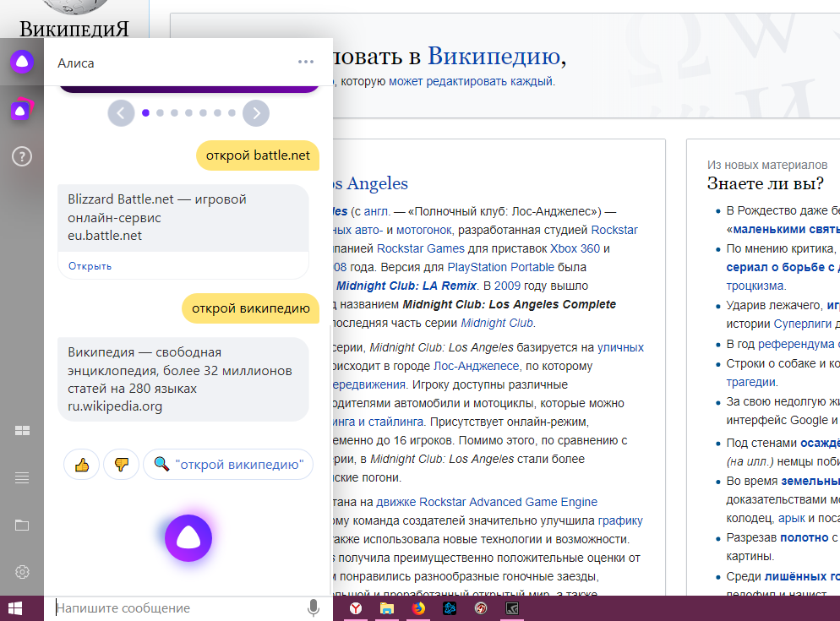Open Alice settings gear icon
Image resolution: width=840 pixels, height=621 pixels.
tap(22, 572)
